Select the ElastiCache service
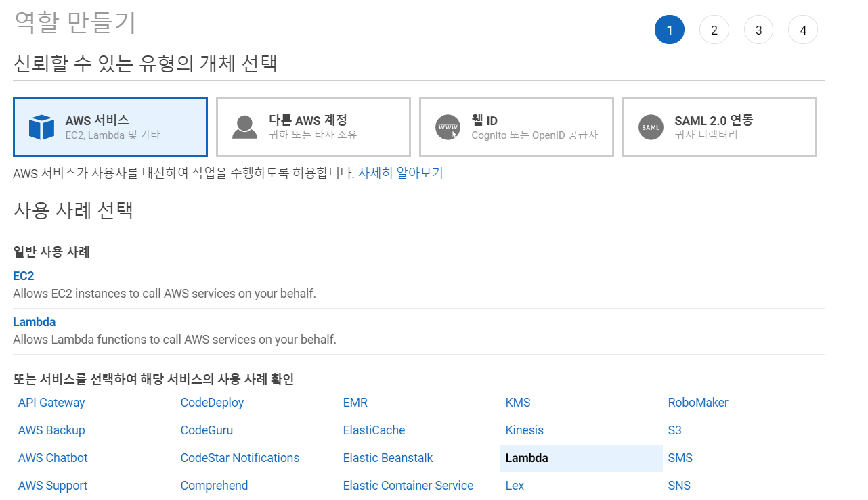Screen dimensions: 868x500 [374, 430]
